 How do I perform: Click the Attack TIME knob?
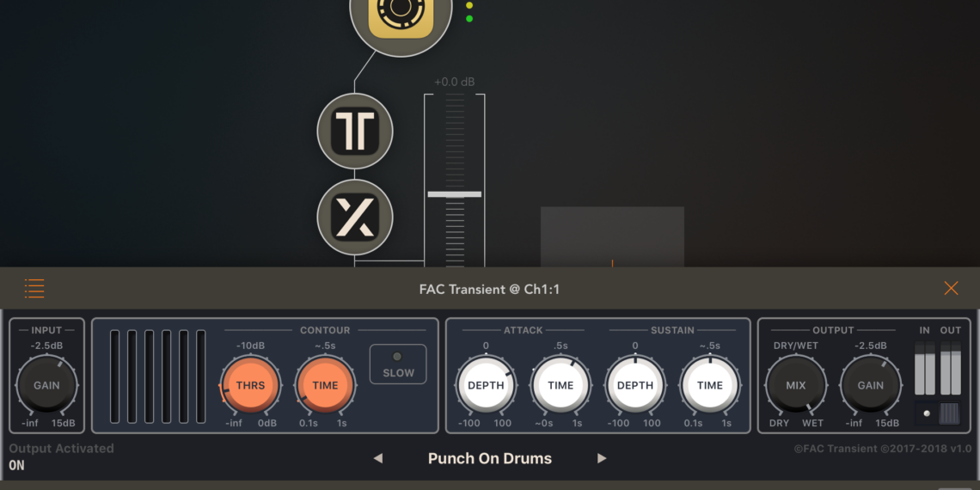click(x=560, y=385)
